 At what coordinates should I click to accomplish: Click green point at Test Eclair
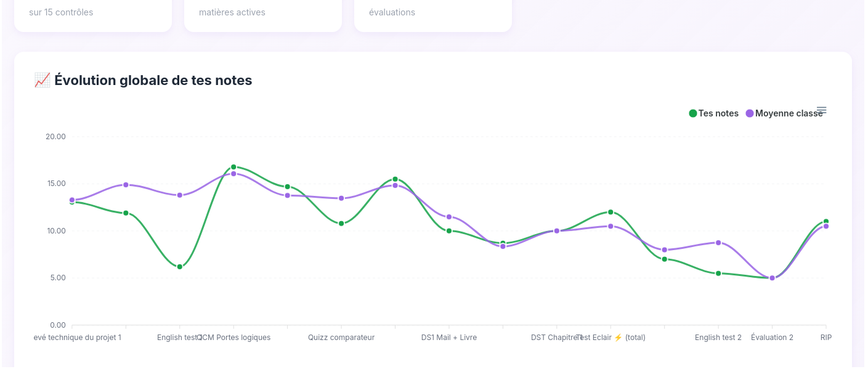pos(610,212)
